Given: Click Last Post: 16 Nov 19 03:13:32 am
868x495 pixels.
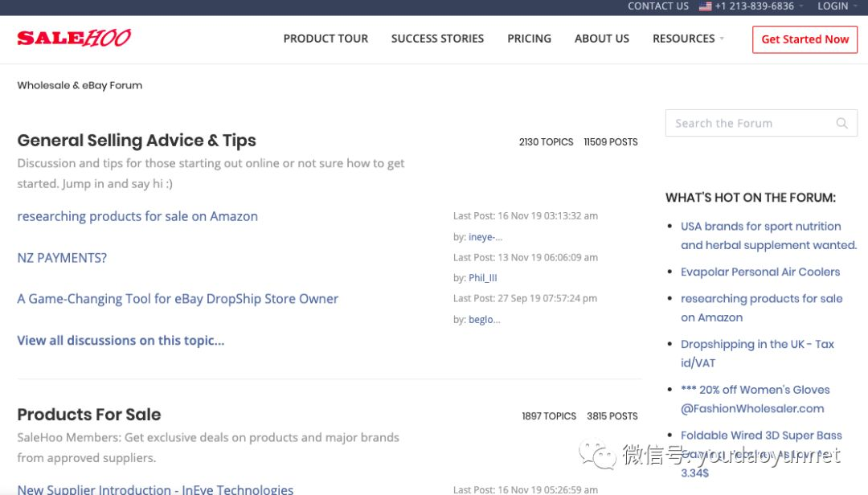Looking at the screenshot, I should tap(526, 216).
